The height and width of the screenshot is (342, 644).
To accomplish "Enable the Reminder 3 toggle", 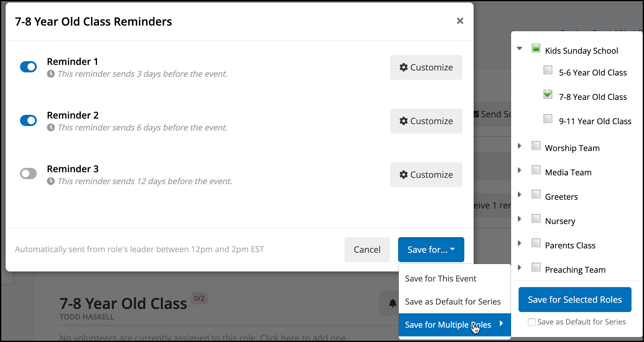I will 28,173.
